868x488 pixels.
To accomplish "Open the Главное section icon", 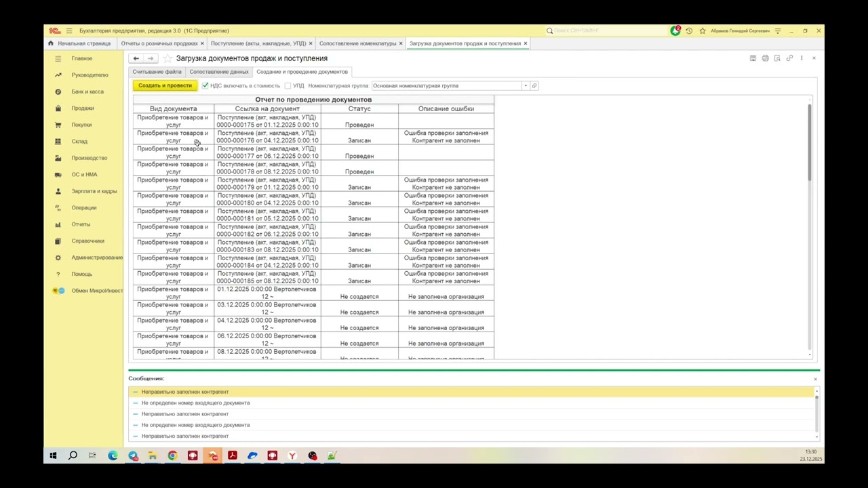I will click(x=58, y=58).
